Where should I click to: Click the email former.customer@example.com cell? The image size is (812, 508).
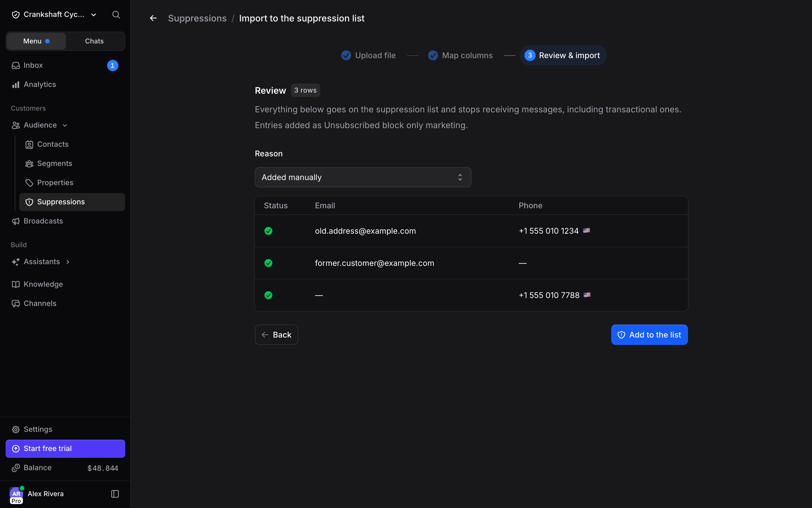click(374, 263)
